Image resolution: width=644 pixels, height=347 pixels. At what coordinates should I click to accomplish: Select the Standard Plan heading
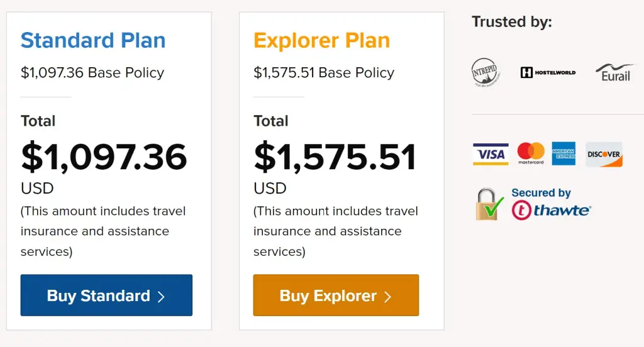93,40
